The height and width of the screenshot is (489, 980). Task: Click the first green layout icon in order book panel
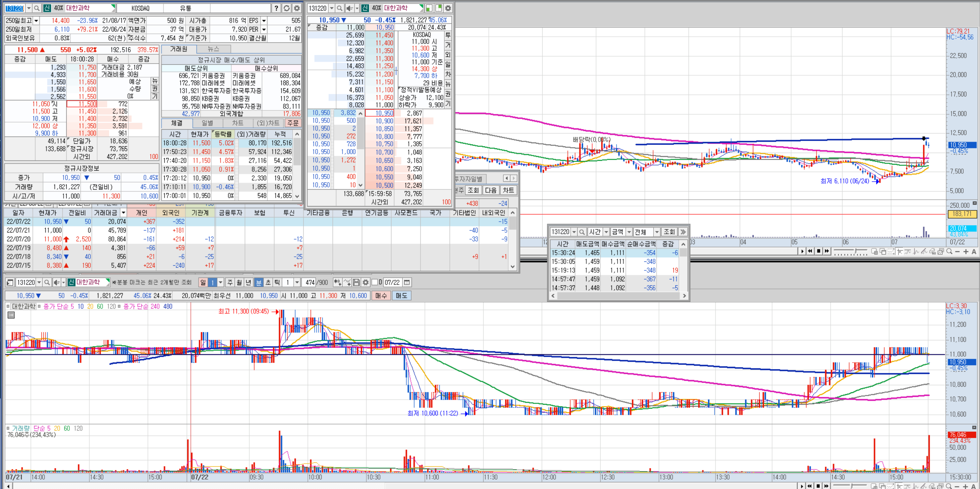(429, 8)
